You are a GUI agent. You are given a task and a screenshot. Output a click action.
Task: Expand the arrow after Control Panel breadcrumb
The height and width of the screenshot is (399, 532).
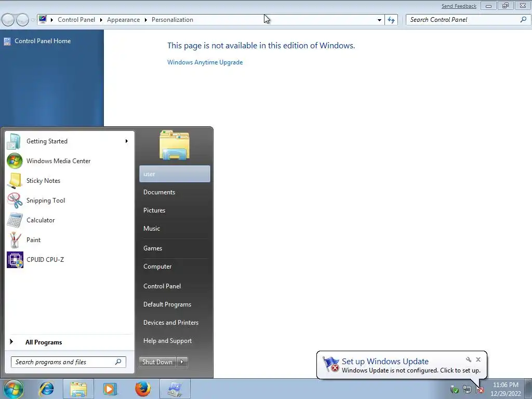(101, 20)
